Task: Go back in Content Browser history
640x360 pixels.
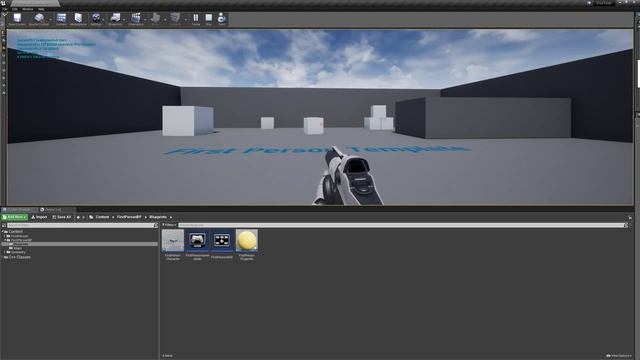Action: coord(78,217)
